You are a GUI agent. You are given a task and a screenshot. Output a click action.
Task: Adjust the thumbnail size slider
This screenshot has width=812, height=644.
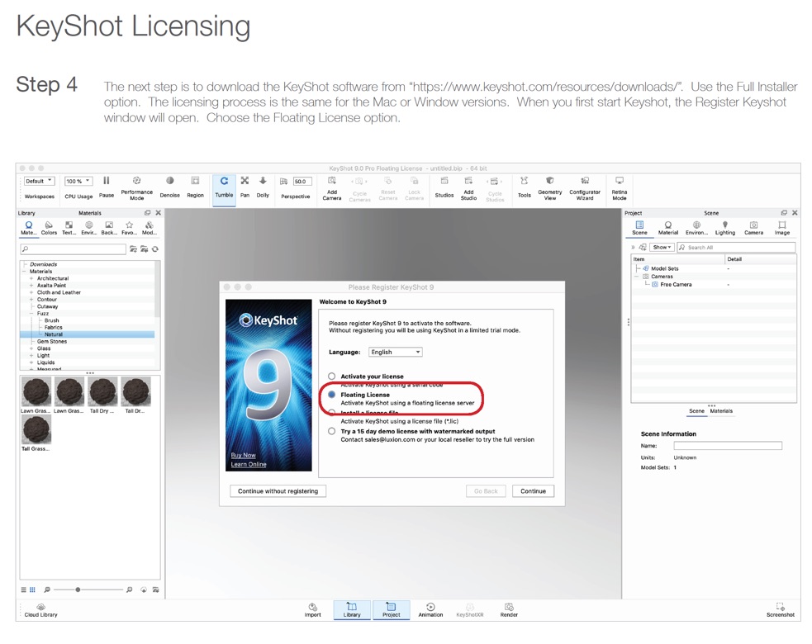78,590
